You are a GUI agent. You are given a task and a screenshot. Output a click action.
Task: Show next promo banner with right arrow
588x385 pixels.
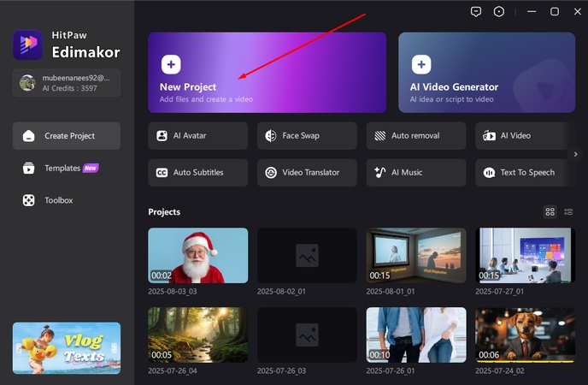(114, 348)
